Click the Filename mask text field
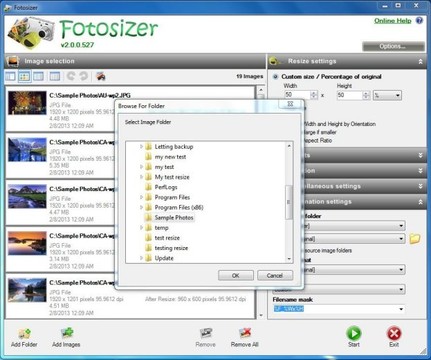 point(335,309)
